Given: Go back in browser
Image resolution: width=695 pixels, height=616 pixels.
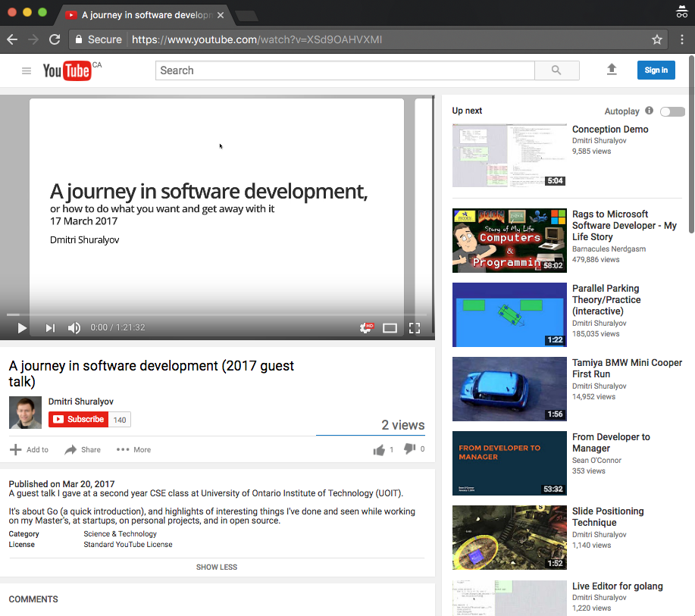Looking at the screenshot, I should (x=12, y=39).
